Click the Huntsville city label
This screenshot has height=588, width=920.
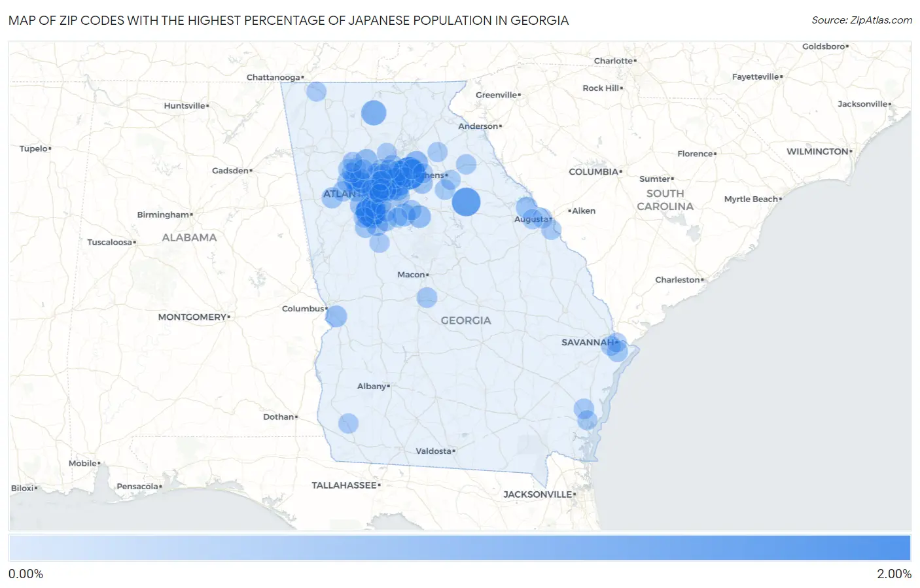click(185, 106)
